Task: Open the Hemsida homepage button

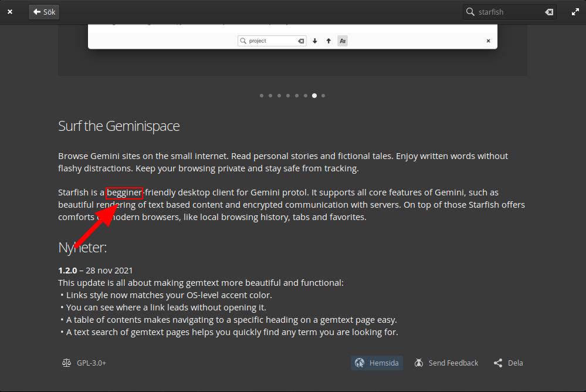Action: pyautogui.click(x=377, y=363)
